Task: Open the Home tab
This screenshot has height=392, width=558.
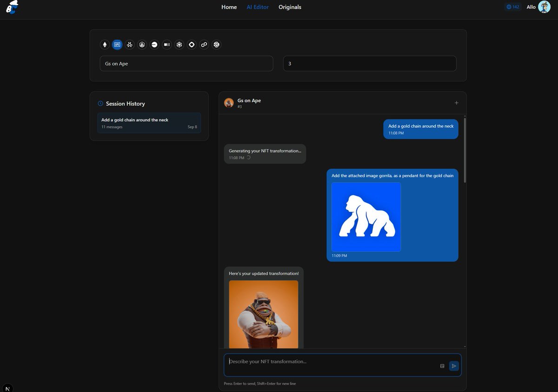Action: (x=229, y=7)
